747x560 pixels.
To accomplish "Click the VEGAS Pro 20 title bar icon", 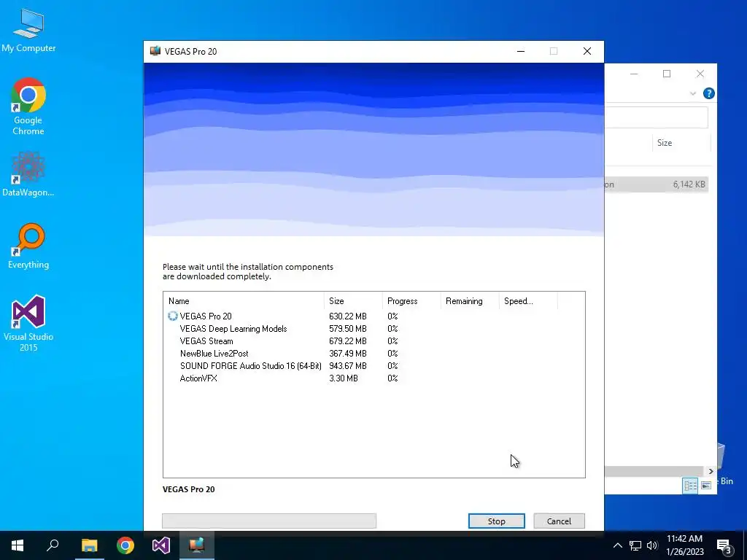I will tap(155, 52).
